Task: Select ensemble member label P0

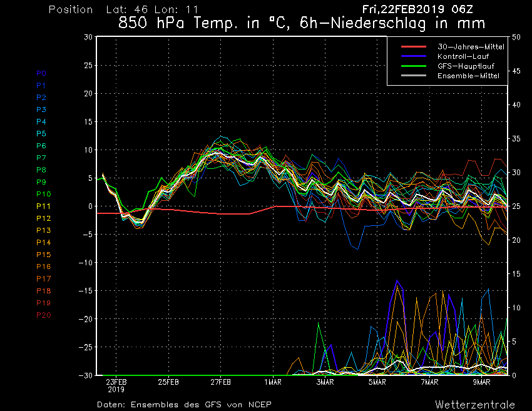Action: (41, 73)
